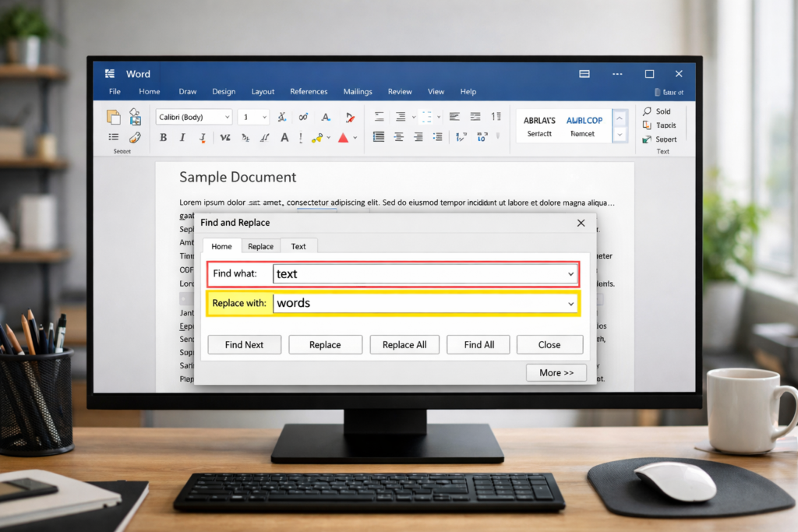The height and width of the screenshot is (532, 798).
Task: Click the magnifier search icon in ribbon
Action: (x=647, y=111)
